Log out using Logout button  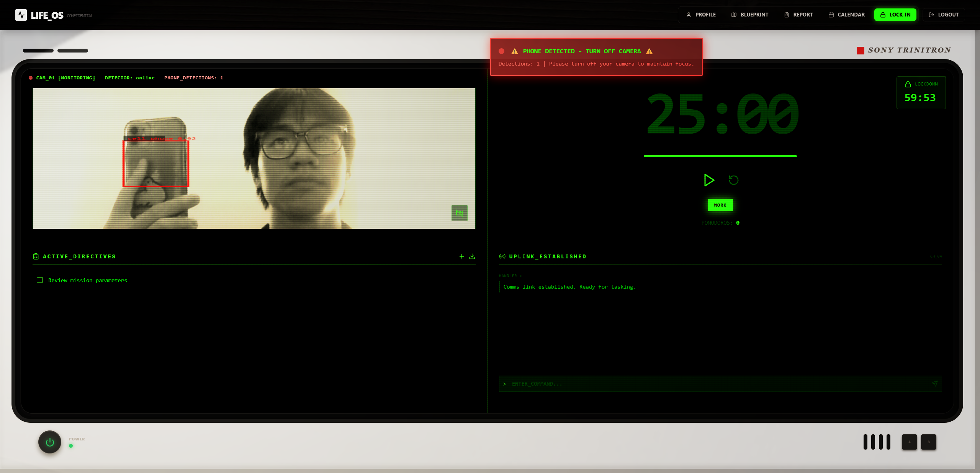(x=944, y=15)
